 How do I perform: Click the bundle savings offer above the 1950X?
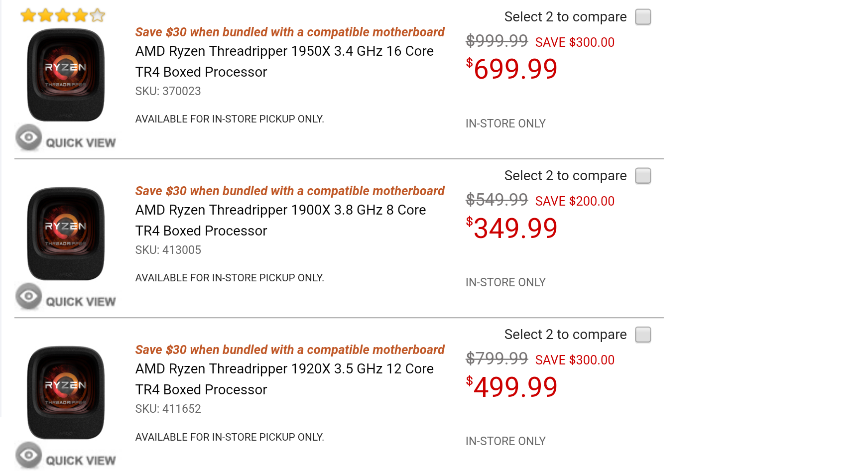click(290, 32)
